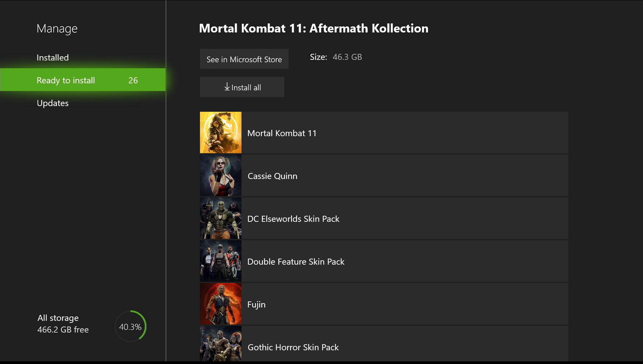
Task: Toggle visibility of installed games list
Action: click(52, 57)
